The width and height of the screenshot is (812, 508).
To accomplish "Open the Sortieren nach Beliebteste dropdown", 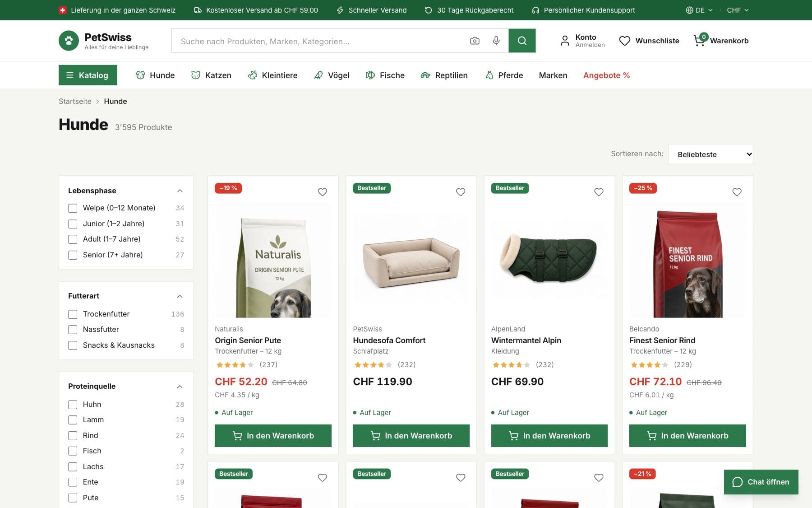I will coord(710,154).
